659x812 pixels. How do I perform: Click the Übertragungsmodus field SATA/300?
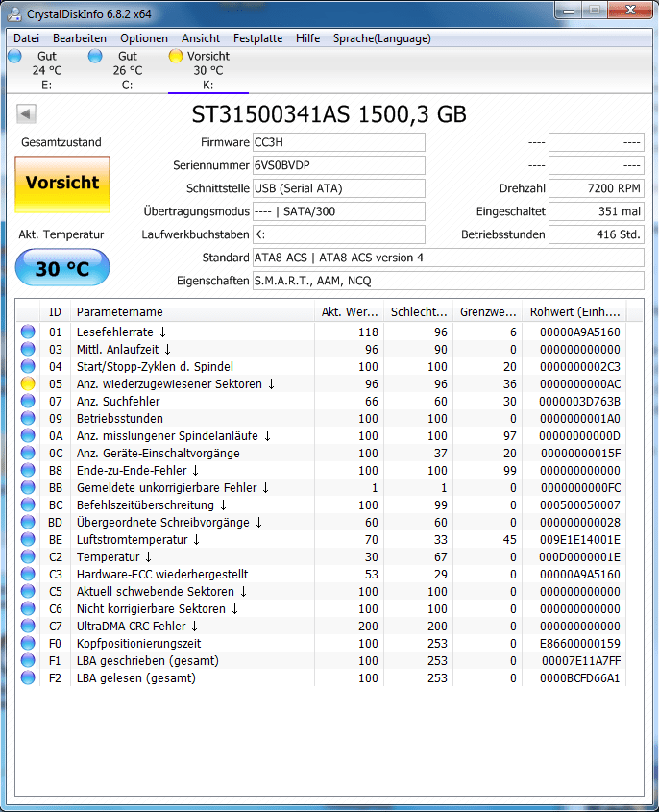(x=339, y=211)
